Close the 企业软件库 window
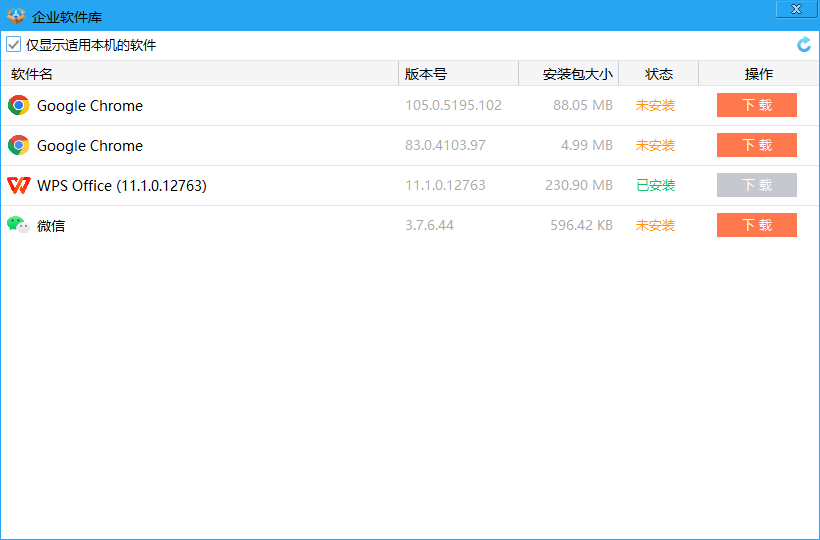820x540 pixels. pyautogui.click(x=796, y=9)
